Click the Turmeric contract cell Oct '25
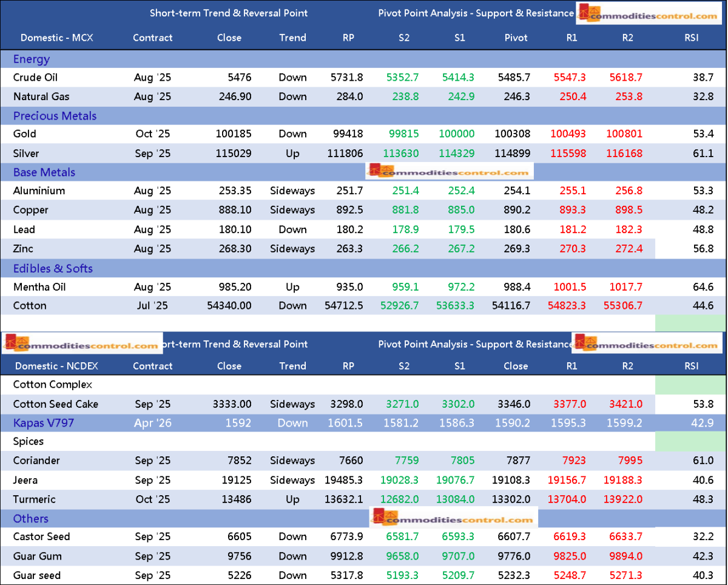 pyautogui.click(x=153, y=499)
